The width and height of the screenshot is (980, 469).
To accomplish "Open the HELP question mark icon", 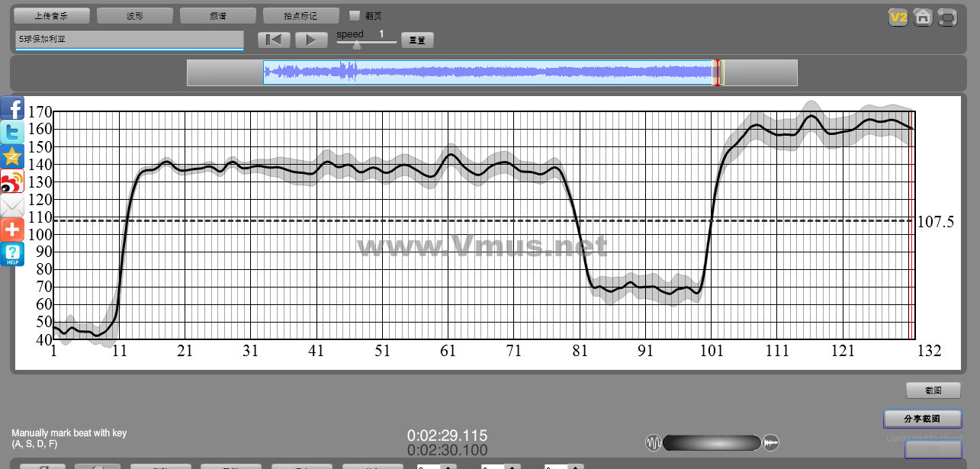I will tap(12, 255).
